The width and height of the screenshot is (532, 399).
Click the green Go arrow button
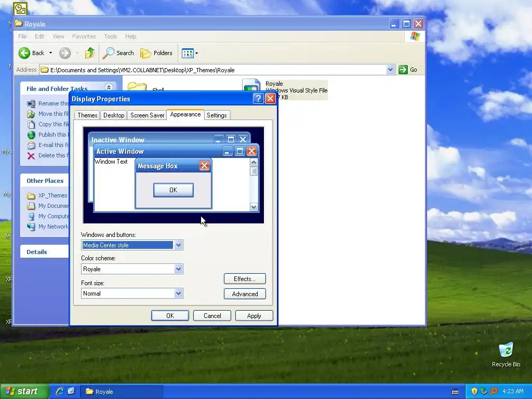(x=403, y=70)
